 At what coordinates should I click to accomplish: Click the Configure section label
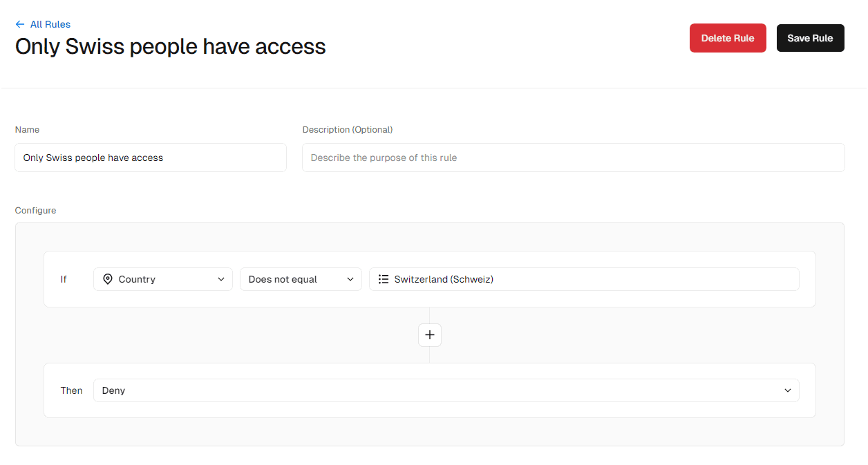pyautogui.click(x=36, y=210)
